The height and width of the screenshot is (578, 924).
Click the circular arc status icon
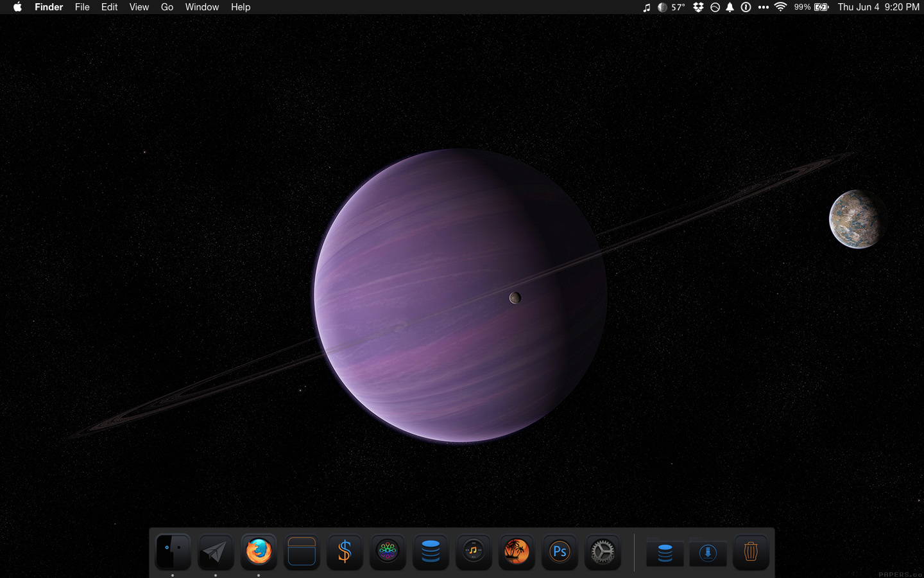[x=715, y=7]
